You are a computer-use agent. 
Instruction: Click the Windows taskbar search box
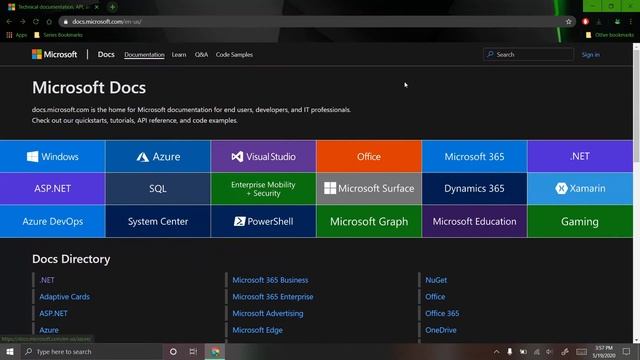92,351
